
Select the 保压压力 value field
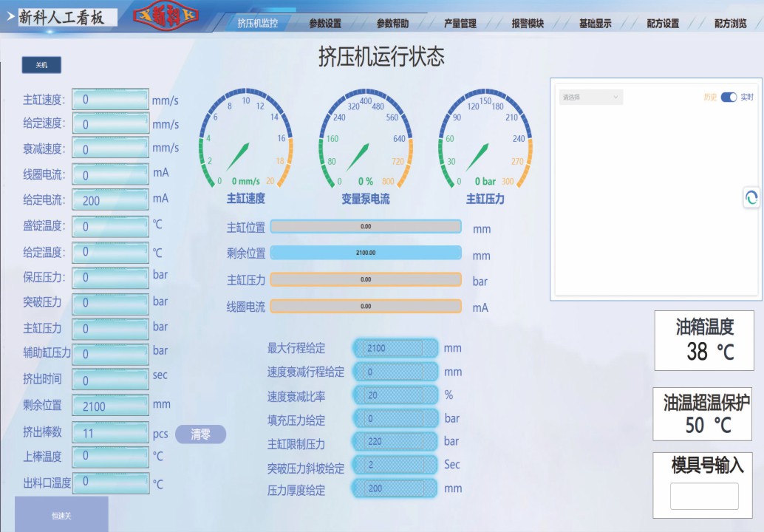(111, 278)
